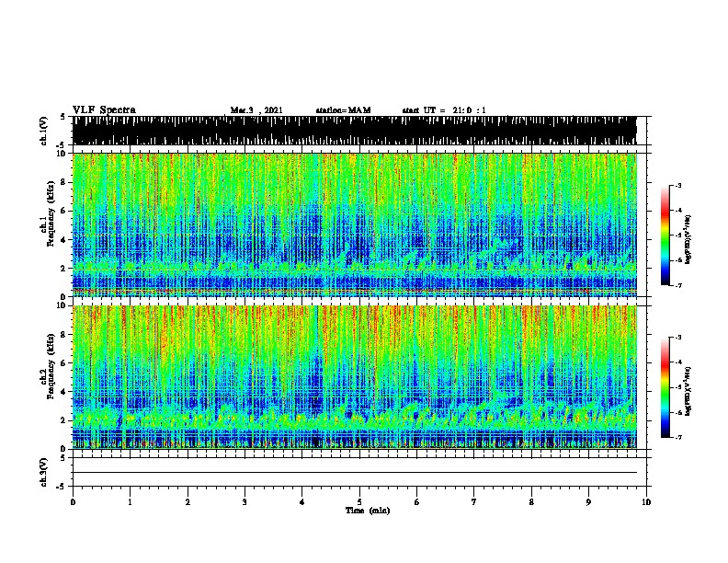Click the "10" kHz tick of ch.2 spectrogram
728x563 pixels.
pyautogui.click(x=62, y=305)
